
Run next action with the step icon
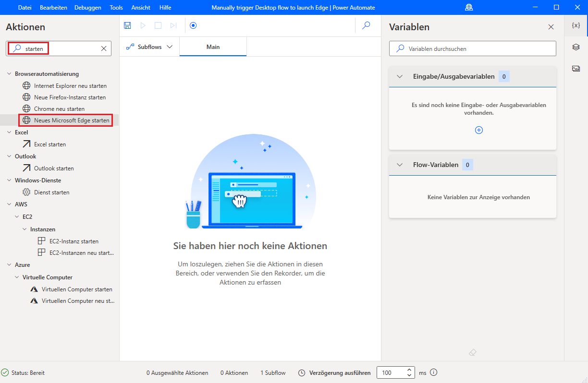(x=173, y=25)
